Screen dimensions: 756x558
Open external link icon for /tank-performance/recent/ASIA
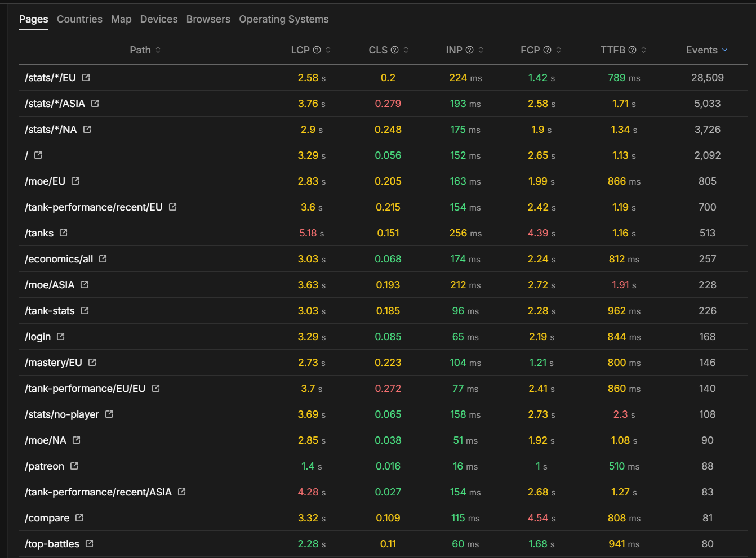point(182,492)
